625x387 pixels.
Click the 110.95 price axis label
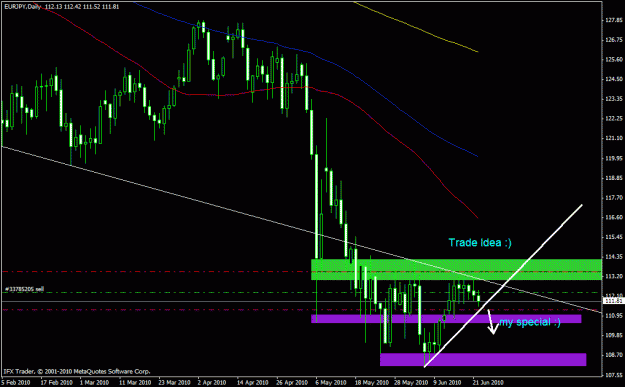pyautogui.click(x=614, y=316)
